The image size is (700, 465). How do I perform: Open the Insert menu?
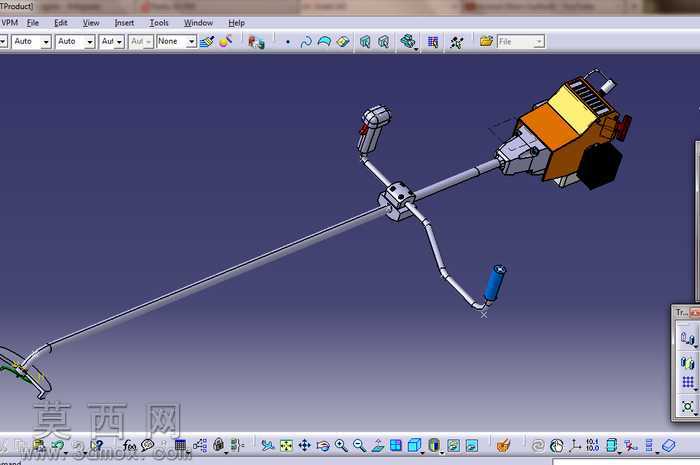[124, 23]
